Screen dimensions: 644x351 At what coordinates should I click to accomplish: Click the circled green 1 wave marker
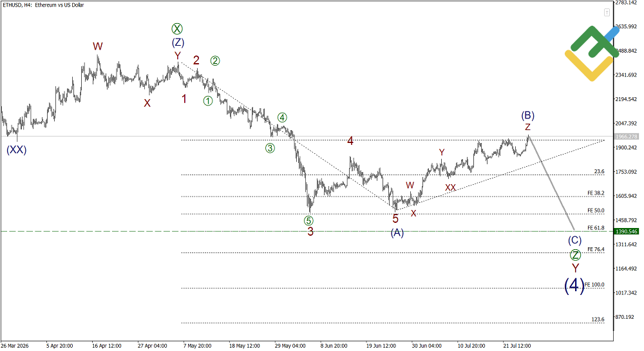click(x=208, y=100)
